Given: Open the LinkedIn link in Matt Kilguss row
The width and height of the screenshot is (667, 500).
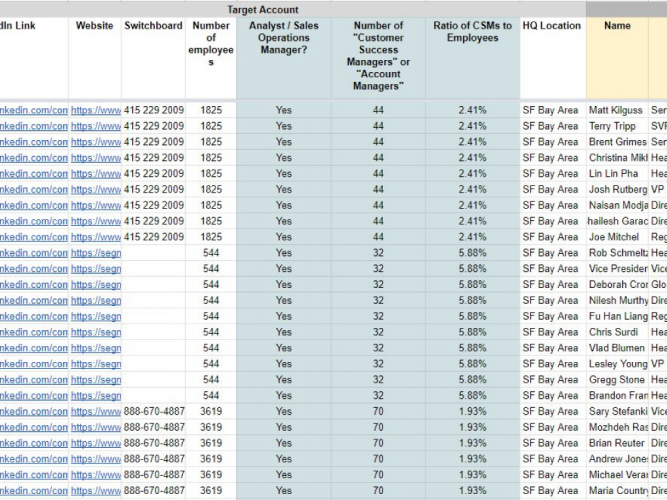Looking at the screenshot, I should pos(34,110).
